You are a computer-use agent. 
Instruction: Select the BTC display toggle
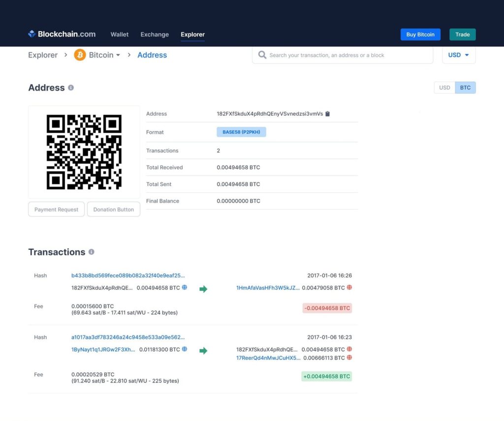click(465, 88)
